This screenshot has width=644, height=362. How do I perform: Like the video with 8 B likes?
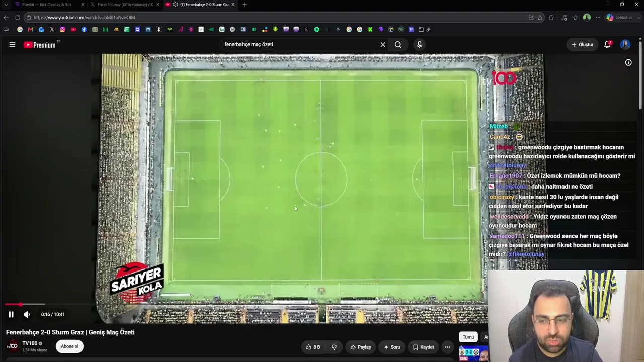(x=313, y=347)
